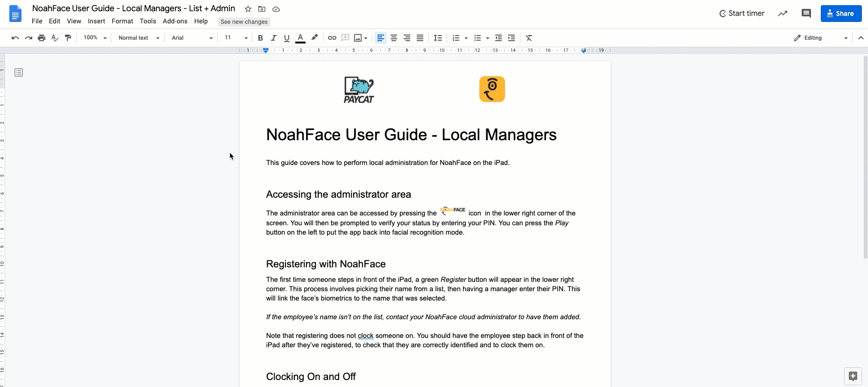Click the blue Share button

tap(841, 14)
